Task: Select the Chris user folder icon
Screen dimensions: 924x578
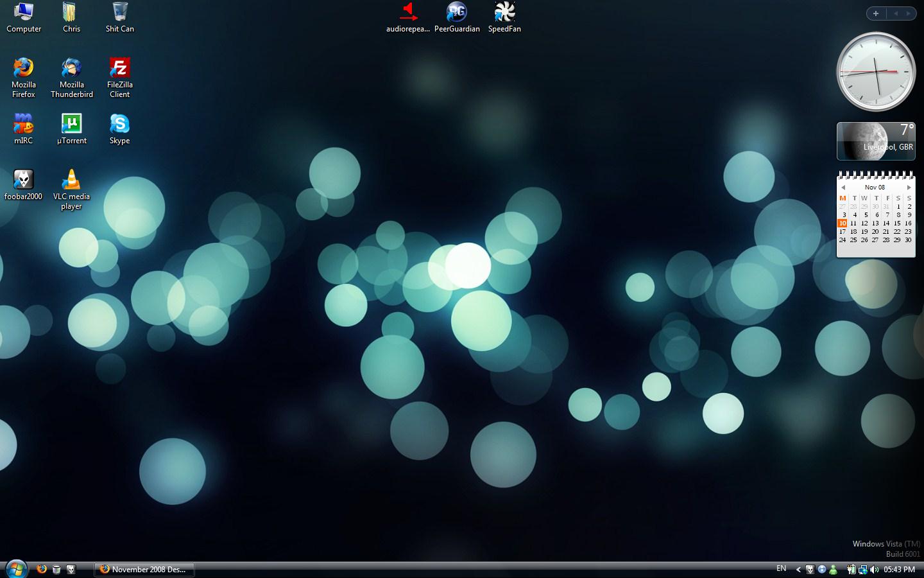Action: 71,17
